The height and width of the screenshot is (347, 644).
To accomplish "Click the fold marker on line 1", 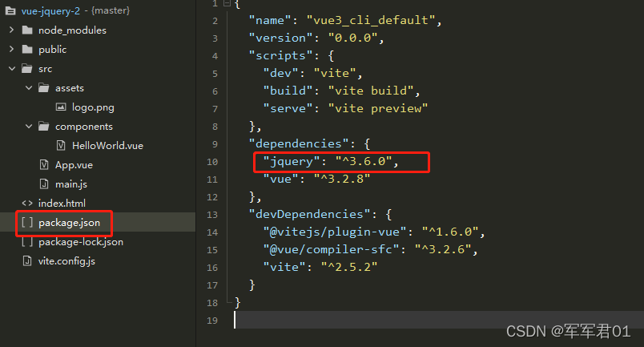I will tap(227, 4).
